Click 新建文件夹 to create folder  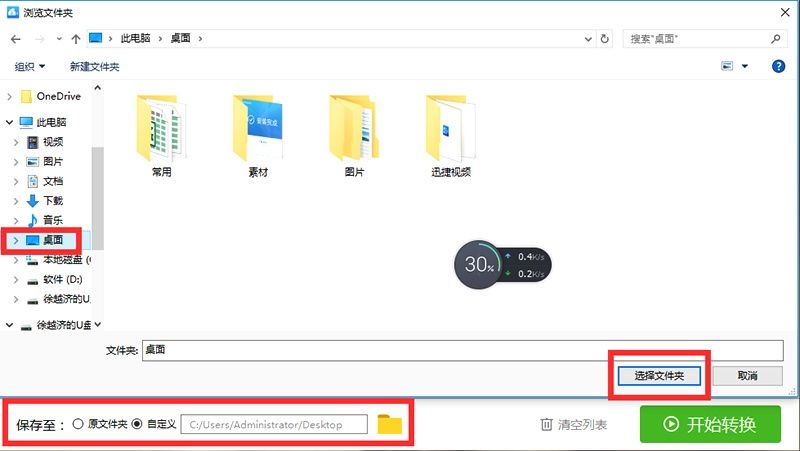coord(94,66)
